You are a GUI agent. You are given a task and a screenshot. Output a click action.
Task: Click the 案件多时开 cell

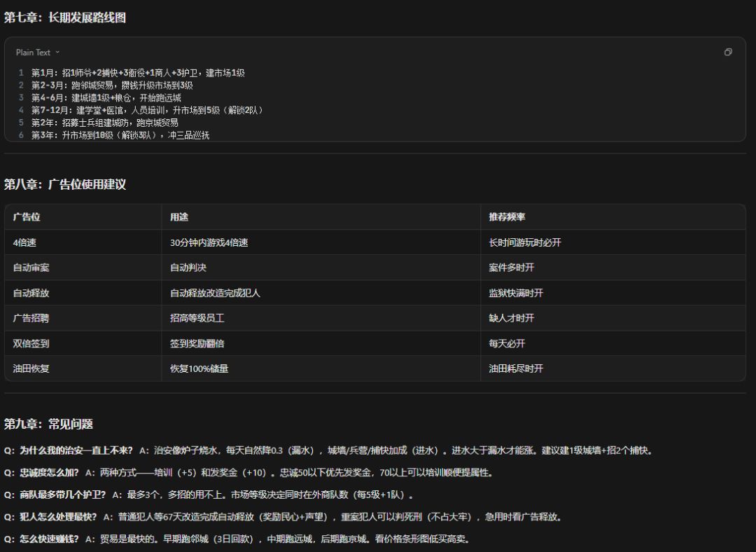coord(613,268)
